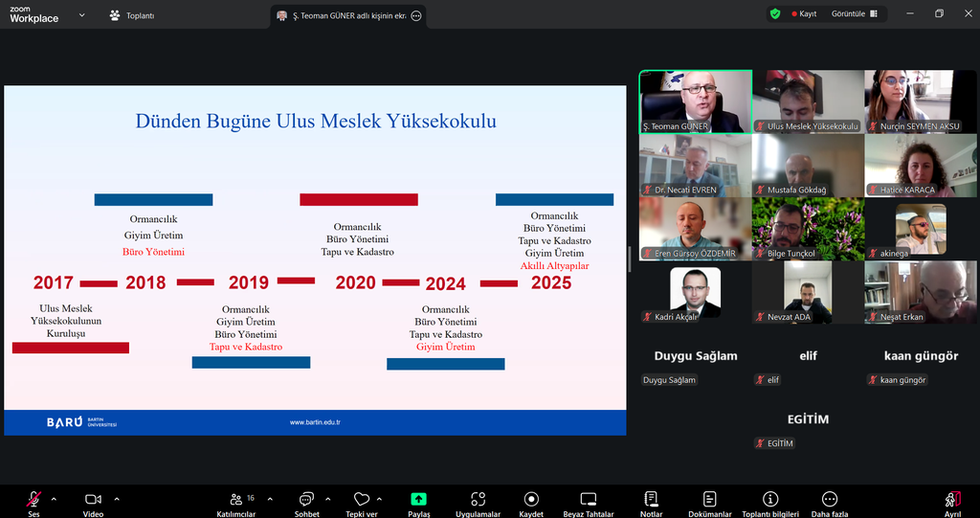Open the Sohbet chat panel
980x518 pixels.
306,500
